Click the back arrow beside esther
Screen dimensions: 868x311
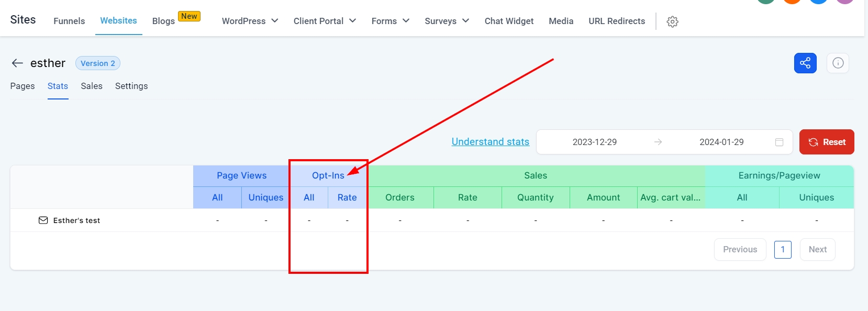17,63
